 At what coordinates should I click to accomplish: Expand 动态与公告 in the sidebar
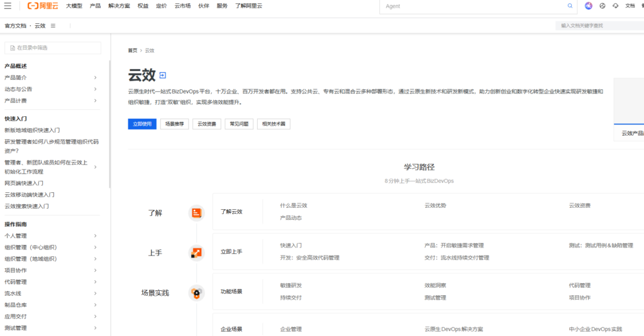click(x=96, y=89)
